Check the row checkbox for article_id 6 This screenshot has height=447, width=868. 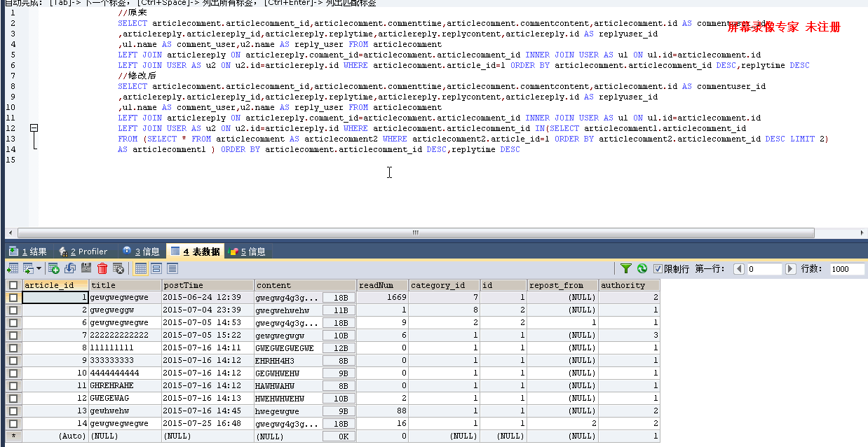(13, 322)
